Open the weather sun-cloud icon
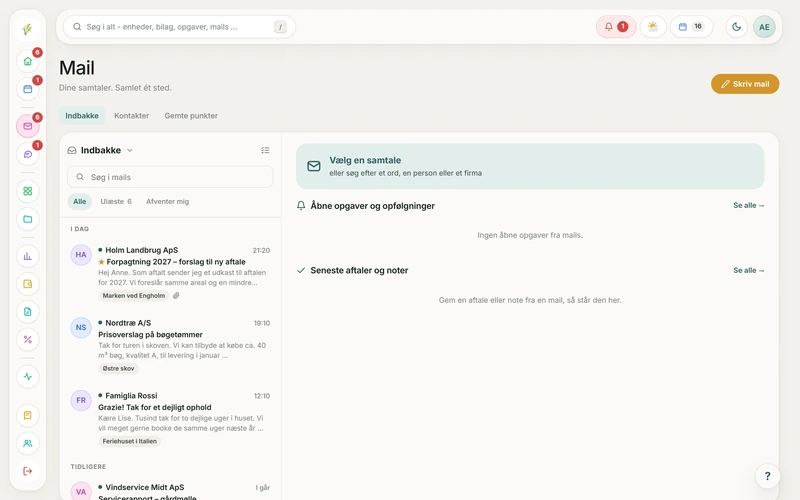The height and width of the screenshot is (500, 800). click(653, 27)
